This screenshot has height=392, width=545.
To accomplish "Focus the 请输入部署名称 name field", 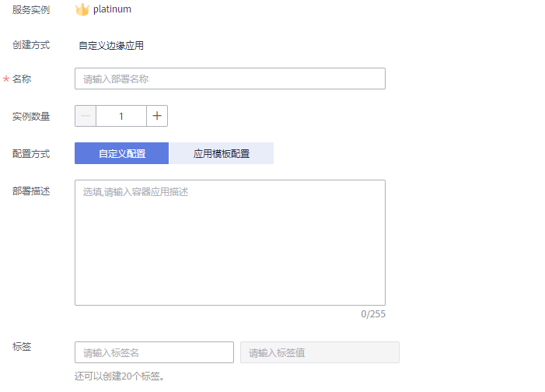I will pyautogui.click(x=230, y=79).
